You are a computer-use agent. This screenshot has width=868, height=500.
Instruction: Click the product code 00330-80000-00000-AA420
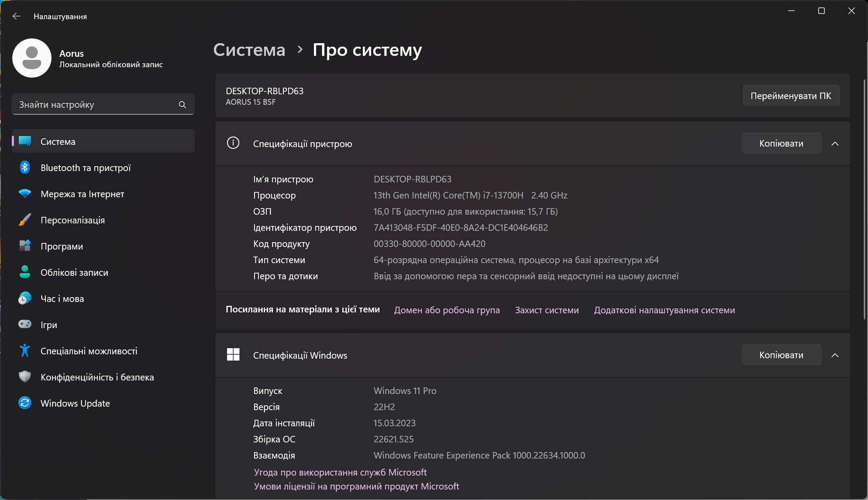pyautogui.click(x=429, y=243)
